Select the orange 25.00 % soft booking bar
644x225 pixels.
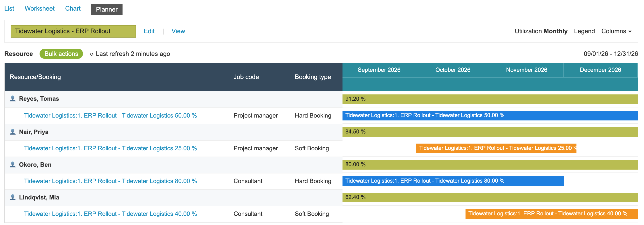point(496,148)
